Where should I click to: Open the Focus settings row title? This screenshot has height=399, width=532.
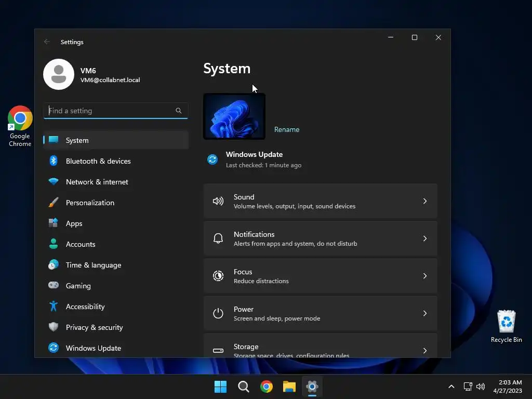tap(243, 272)
